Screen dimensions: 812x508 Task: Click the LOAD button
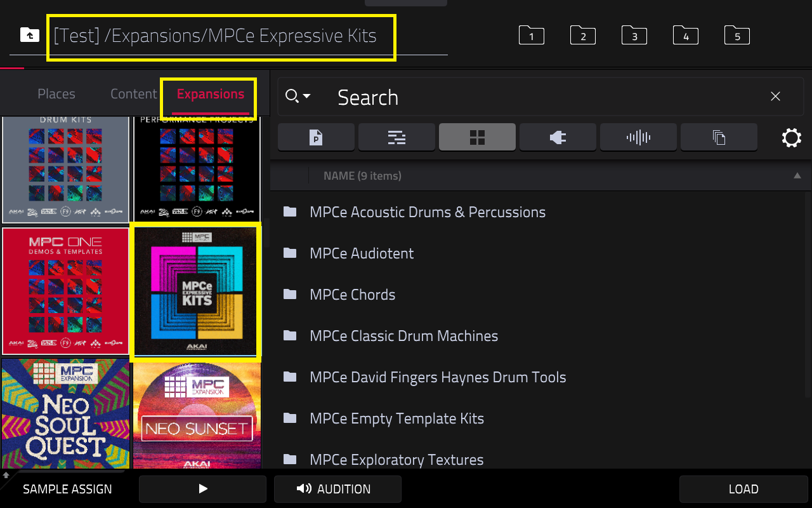[743, 489]
